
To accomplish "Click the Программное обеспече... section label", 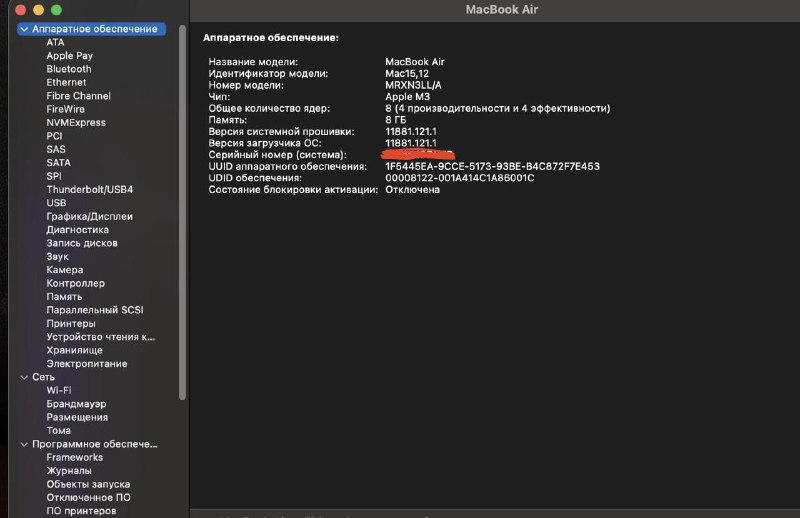I will [94, 444].
